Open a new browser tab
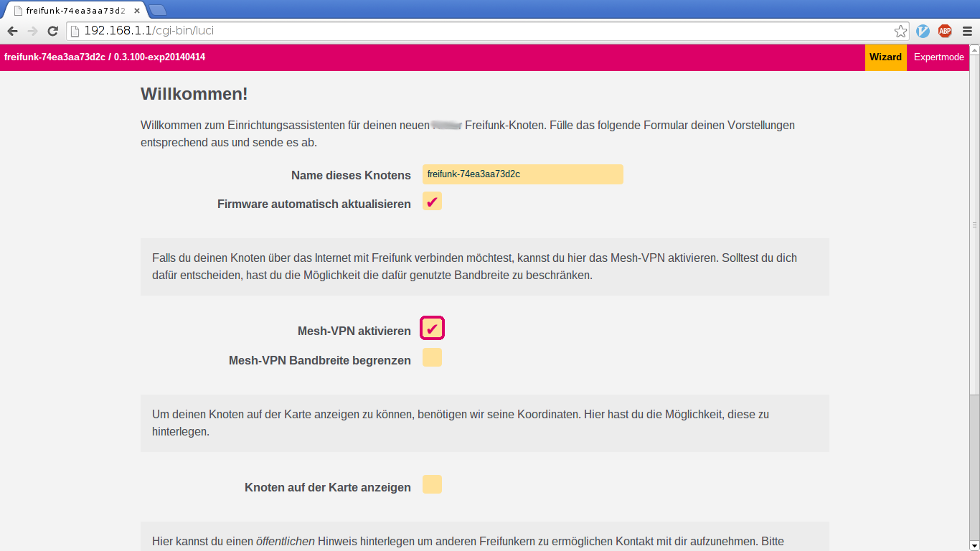 (157, 10)
